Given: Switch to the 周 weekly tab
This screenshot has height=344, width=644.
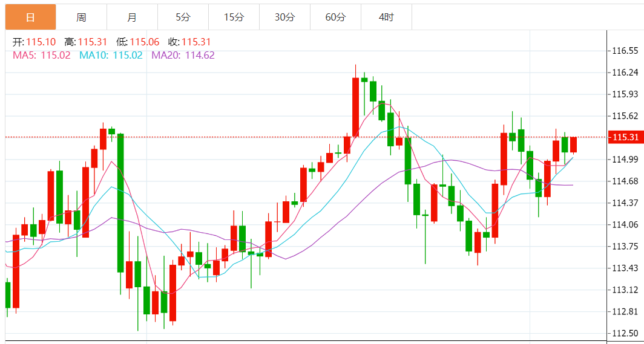Looking at the screenshot, I should 81,17.
